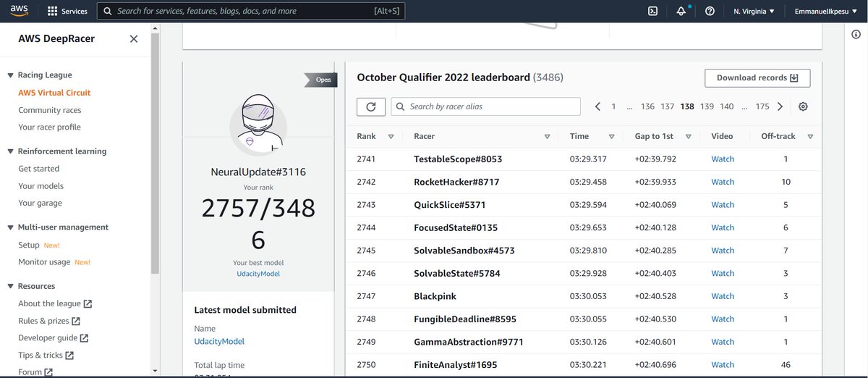
Task: Open the notifications bell
Action: 681,12
